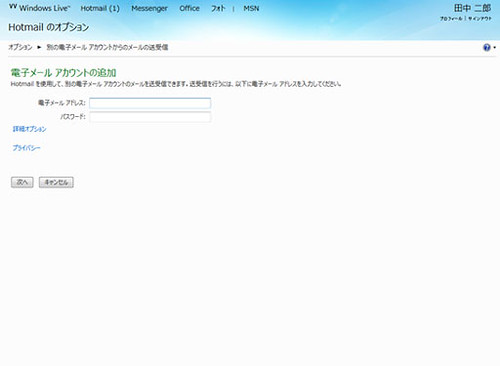Open the フォト menu item
This screenshot has height=366, width=500.
(x=218, y=8)
